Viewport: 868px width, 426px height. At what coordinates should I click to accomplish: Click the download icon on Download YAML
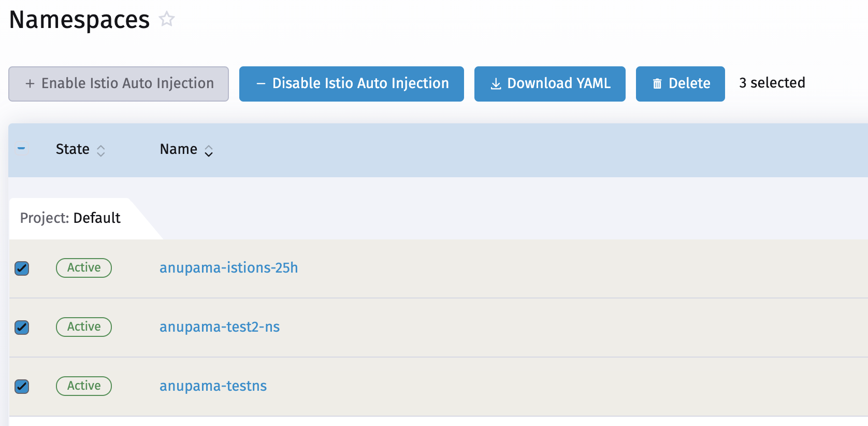tap(496, 83)
